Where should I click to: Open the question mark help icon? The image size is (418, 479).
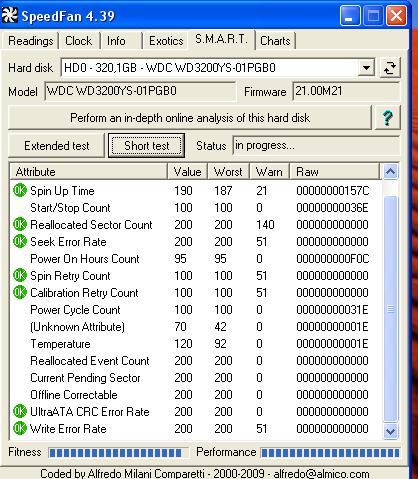pos(387,118)
